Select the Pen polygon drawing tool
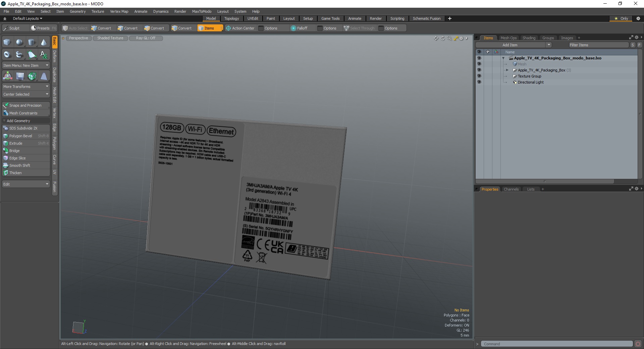This screenshot has height=349, width=644. pyautogui.click(x=32, y=54)
